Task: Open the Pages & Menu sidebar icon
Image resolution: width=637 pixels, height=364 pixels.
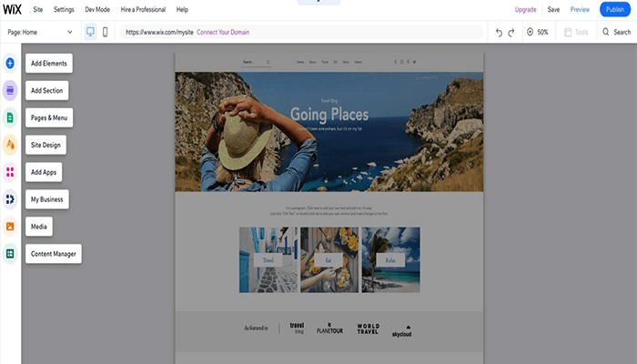Action: pos(10,117)
